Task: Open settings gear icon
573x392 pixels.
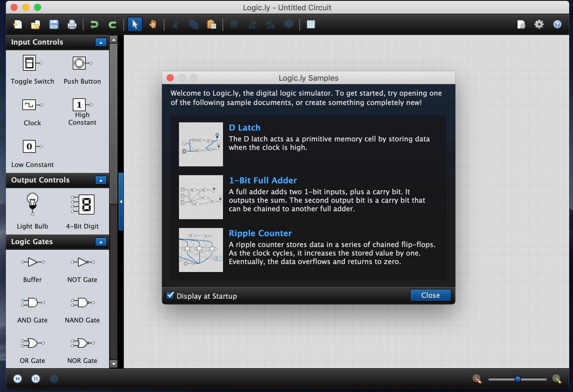Action: coord(539,24)
